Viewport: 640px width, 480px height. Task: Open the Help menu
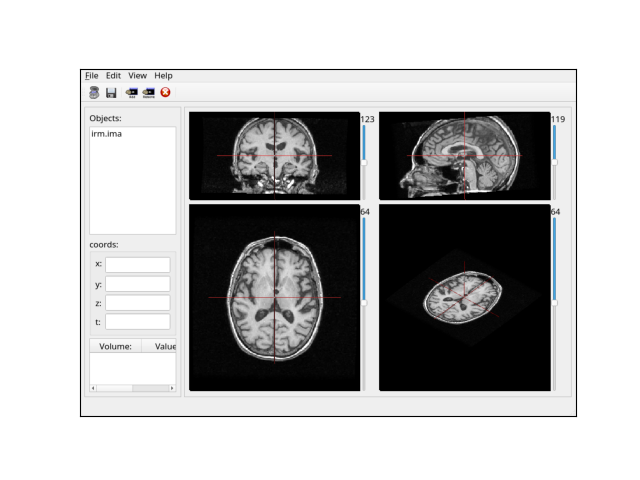pyautogui.click(x=163, y=76)
